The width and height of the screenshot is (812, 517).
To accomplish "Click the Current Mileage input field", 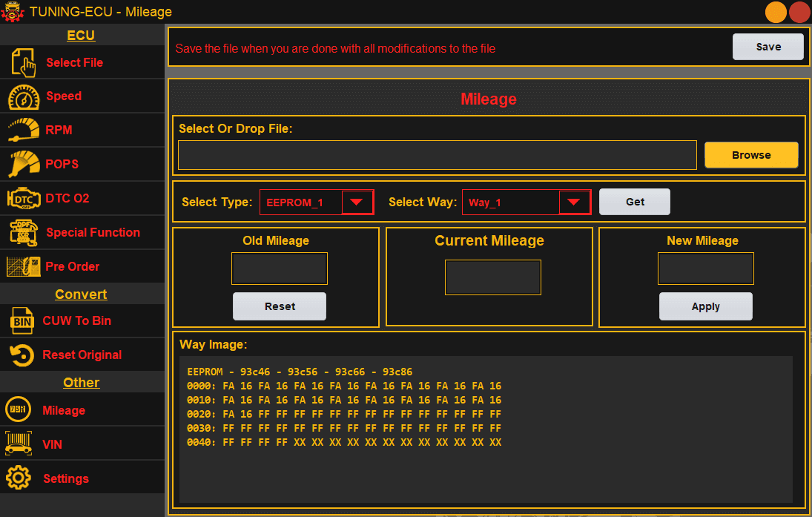I will click(492, 277).
